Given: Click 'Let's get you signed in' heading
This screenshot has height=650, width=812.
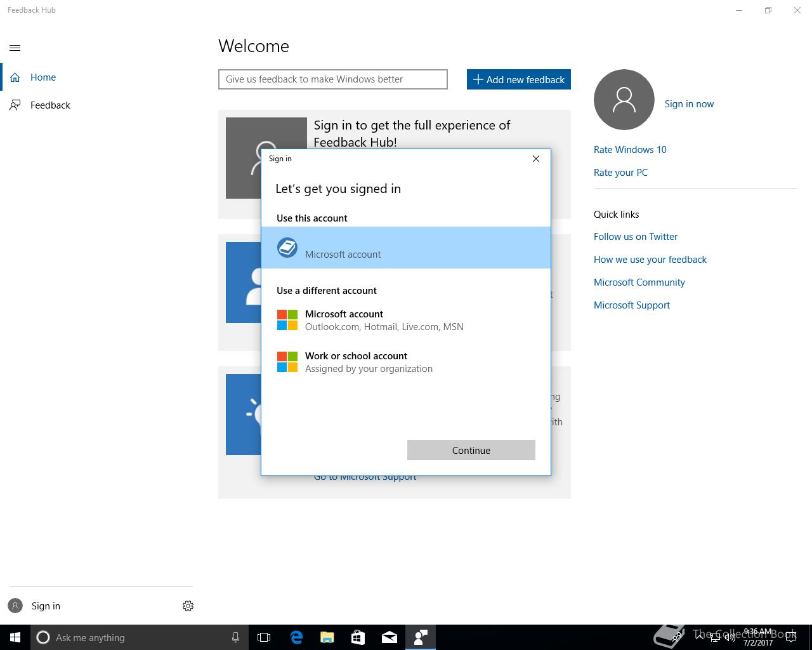Looking at the screenshot, I should 338,189.
